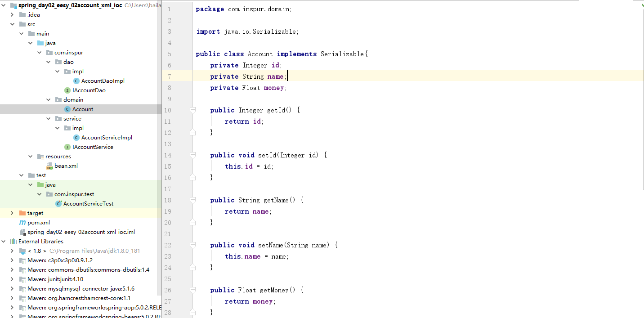Collapse the project root node
This screenshot has height=318, width=644.
click(4, 5)
